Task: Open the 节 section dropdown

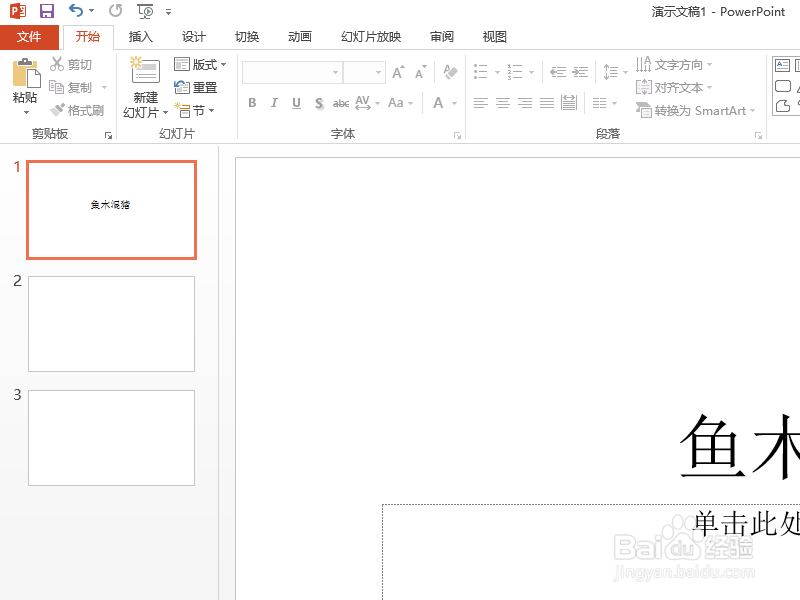Action: (x=194, y=110)
